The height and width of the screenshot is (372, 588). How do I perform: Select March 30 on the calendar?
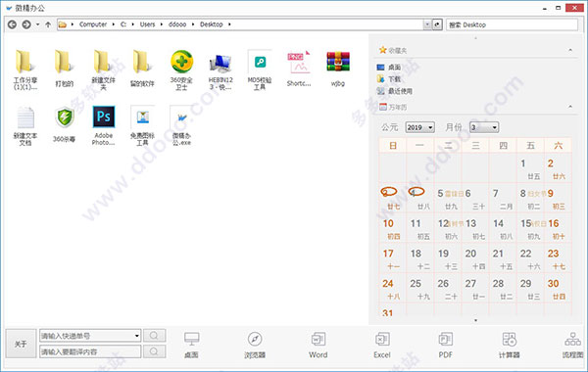coord(558,289)
